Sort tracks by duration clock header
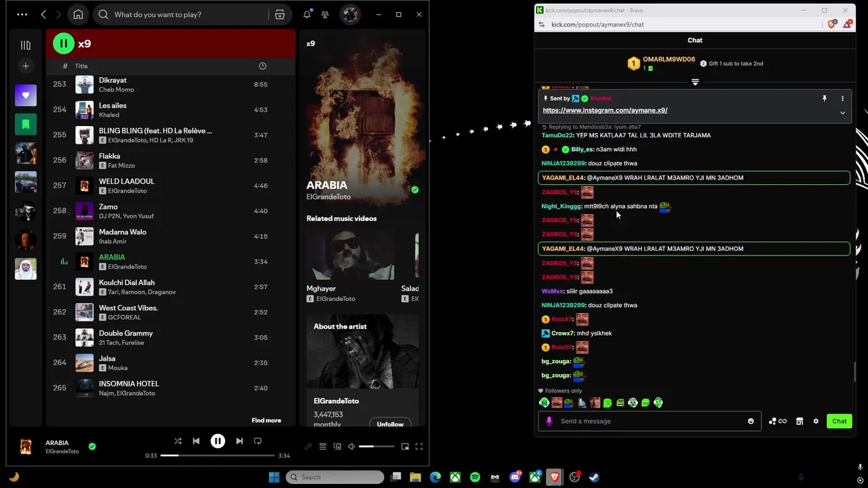868x488 pixels. click(262, 66)
